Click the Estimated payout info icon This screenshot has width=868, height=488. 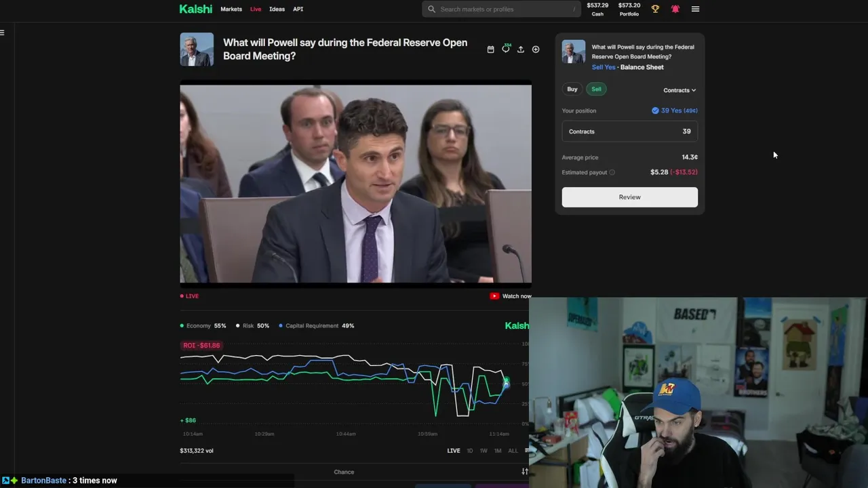[612, 172]
